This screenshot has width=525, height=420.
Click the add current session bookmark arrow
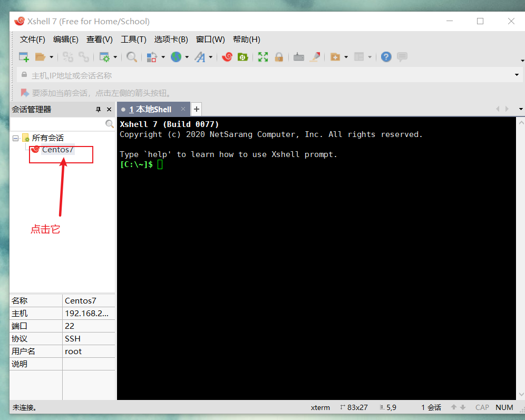coord(25,93)
